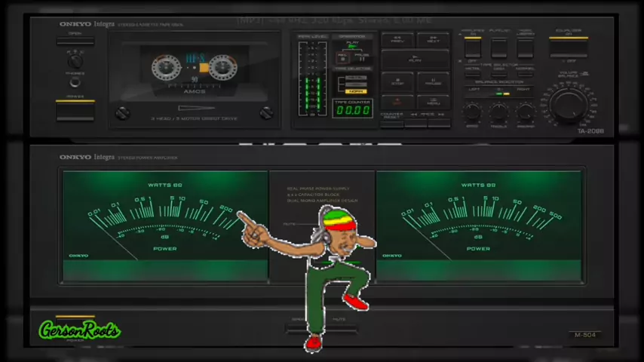Click the tape counter digital display
The height and width of the screenshot is (362, 644).
click(x=352, y=110)
